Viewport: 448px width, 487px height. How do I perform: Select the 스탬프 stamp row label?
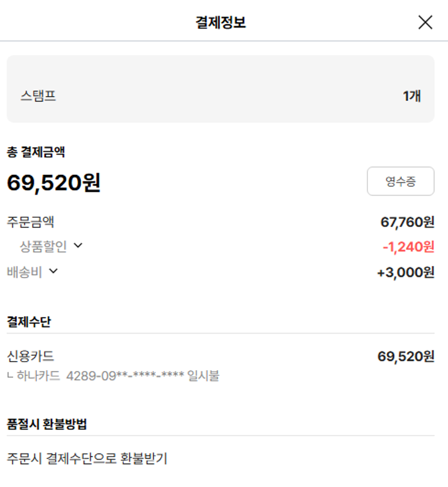[38, 95]
